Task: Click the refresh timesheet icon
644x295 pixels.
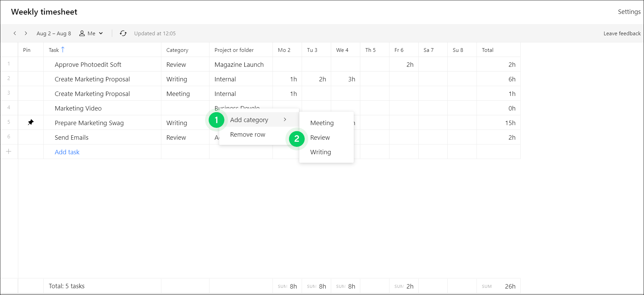Action: [123, 33]
